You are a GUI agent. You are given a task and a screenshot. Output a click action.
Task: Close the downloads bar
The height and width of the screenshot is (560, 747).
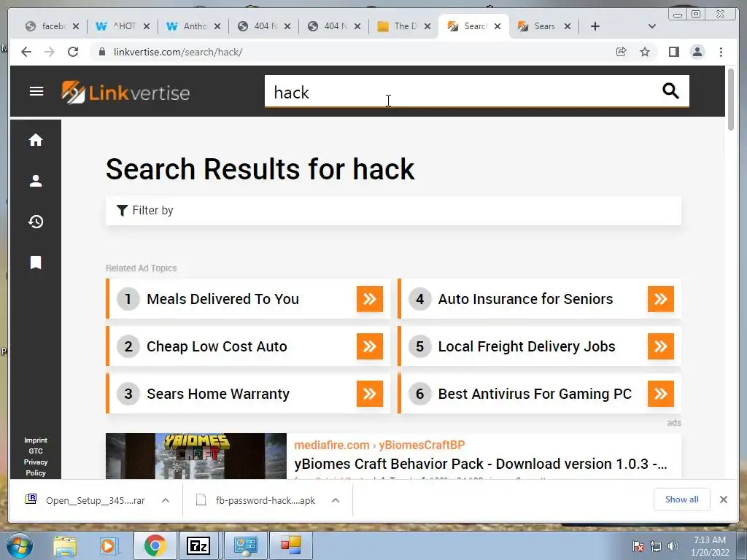click(724, 499)
